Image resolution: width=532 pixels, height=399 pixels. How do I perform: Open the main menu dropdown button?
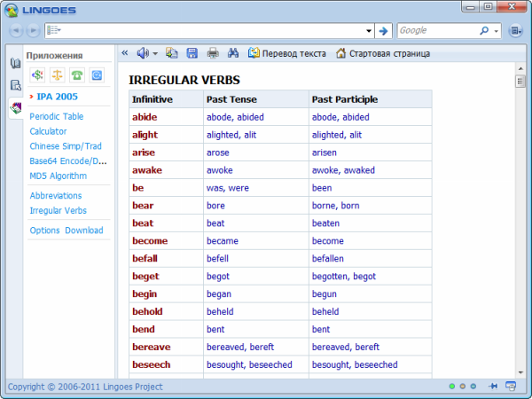pyautogui.click(x=515, y=30)
